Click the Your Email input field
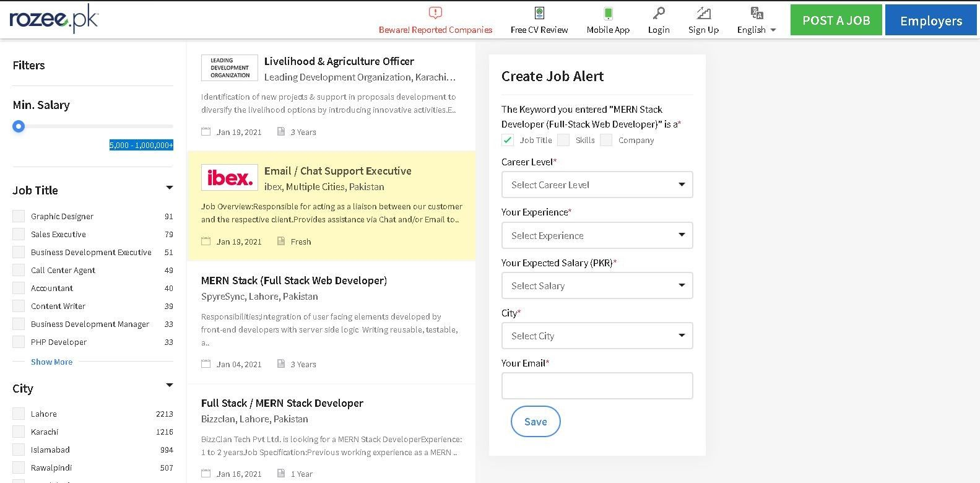The height and width of the screenshot is (483, 980). click(x=597, y=386)
